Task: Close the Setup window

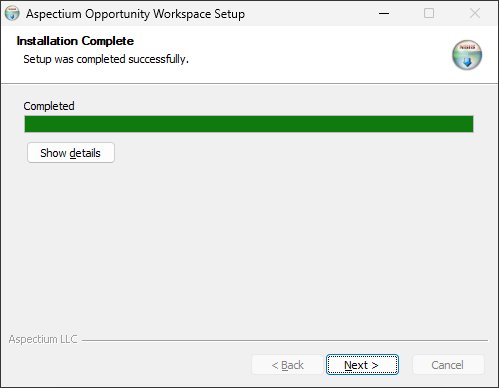Action: pyautogui.click(x=475, y=13)
